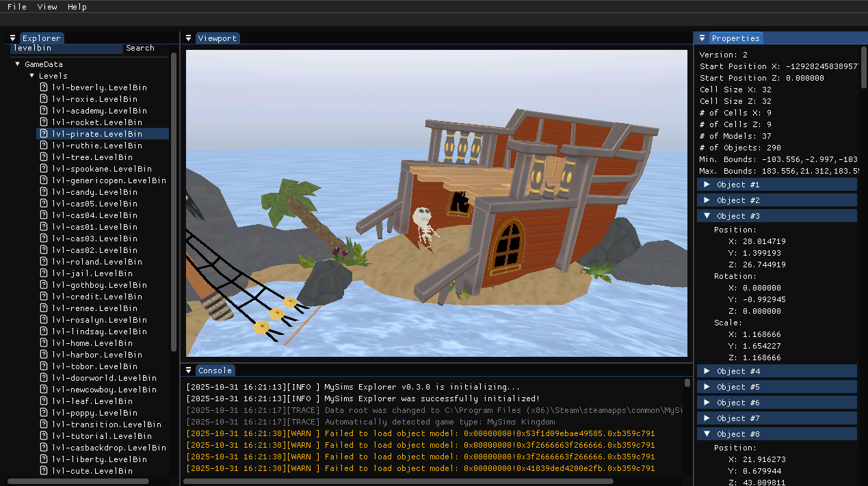Collapse the Levels tree node

pyautogui.click(x=31, y=75)
